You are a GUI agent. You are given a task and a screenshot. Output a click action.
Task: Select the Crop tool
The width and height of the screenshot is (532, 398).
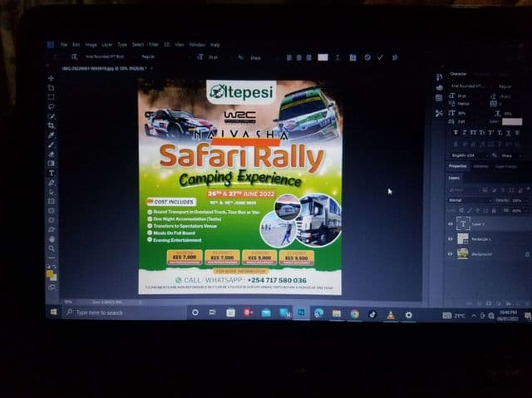pos(51,125)
